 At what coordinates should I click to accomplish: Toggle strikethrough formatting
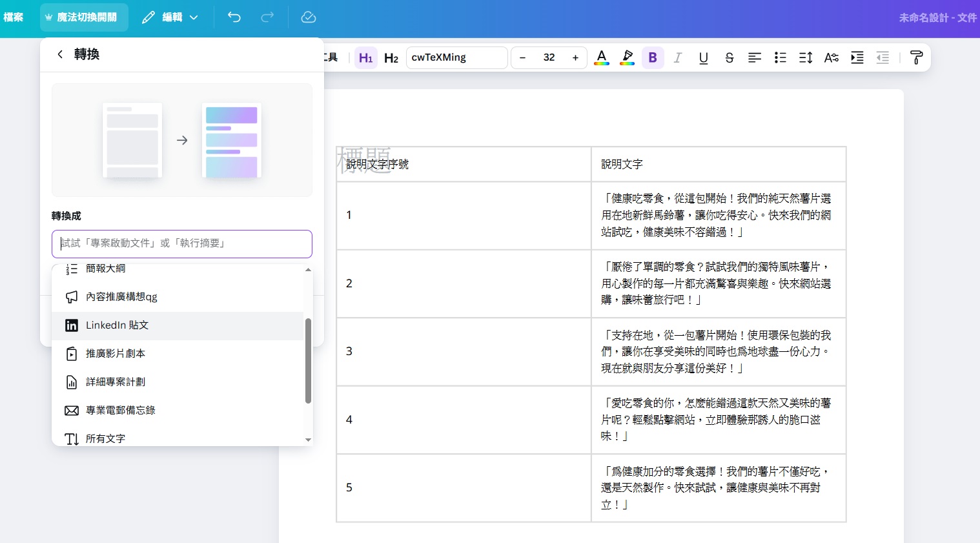coord(730,57)
